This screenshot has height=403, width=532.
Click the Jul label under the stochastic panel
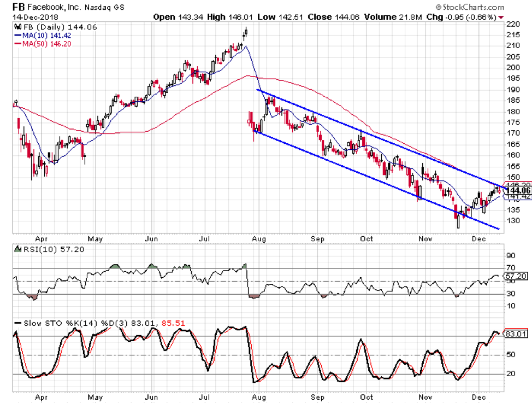click(204, 397)
